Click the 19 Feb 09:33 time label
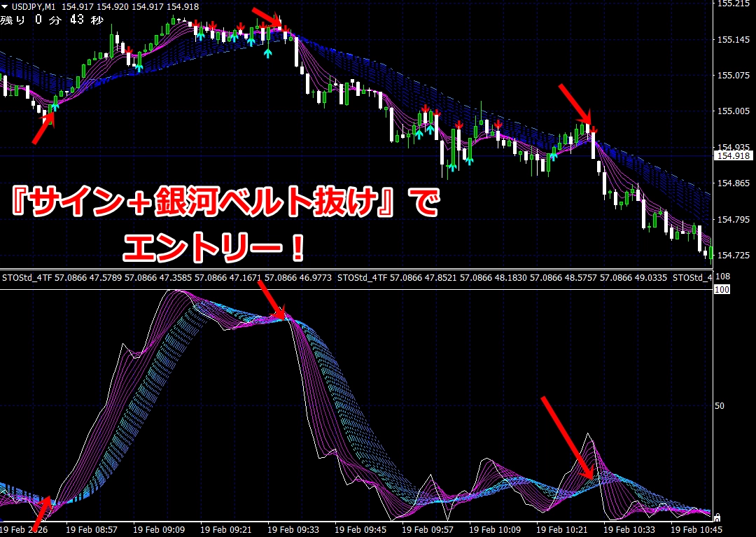Screen dimensions: 756x537 tap(293, 530)
